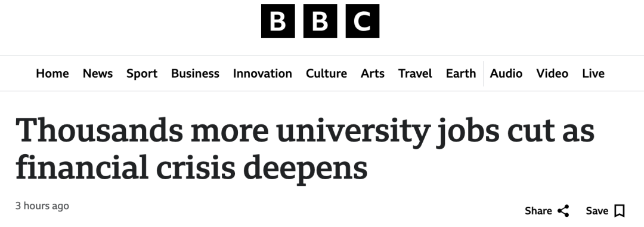Click the Share button label
Viewport: 644px width, 227px height.
tap(538, 211)
